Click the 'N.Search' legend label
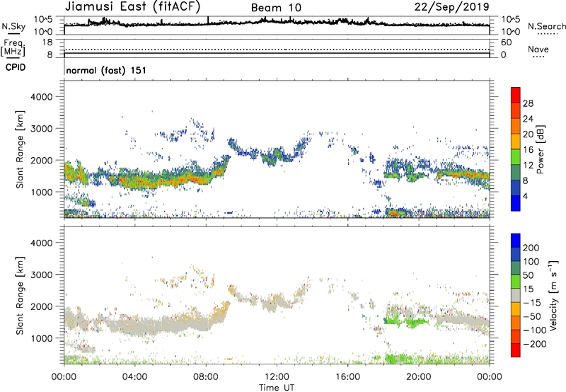 (546, 26)
